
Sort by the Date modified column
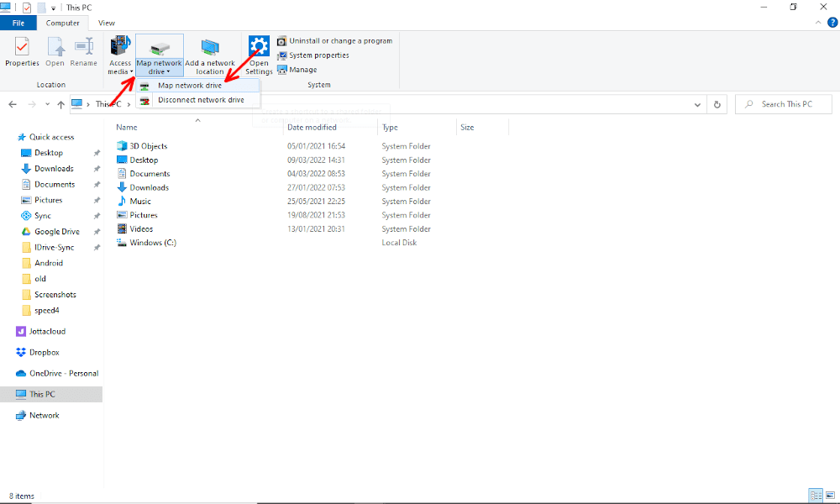coord(312,128)
